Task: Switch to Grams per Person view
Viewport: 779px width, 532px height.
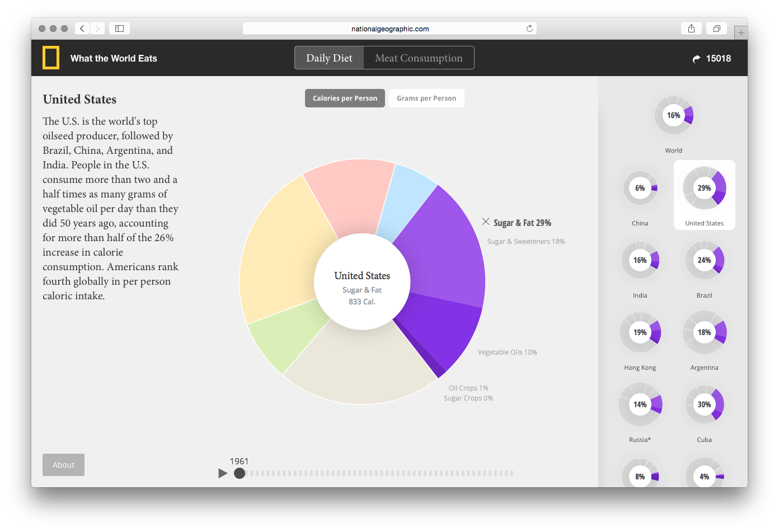Action: (x=426, y=98)
